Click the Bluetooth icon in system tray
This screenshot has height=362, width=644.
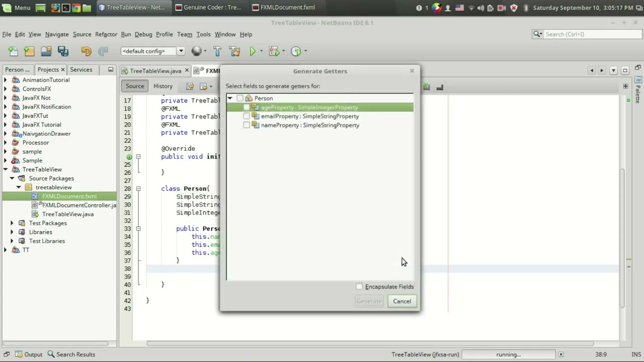526,8
